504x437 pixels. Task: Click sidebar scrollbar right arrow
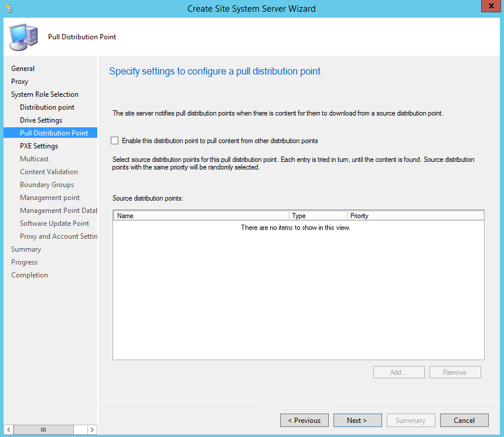coord(92,429)
